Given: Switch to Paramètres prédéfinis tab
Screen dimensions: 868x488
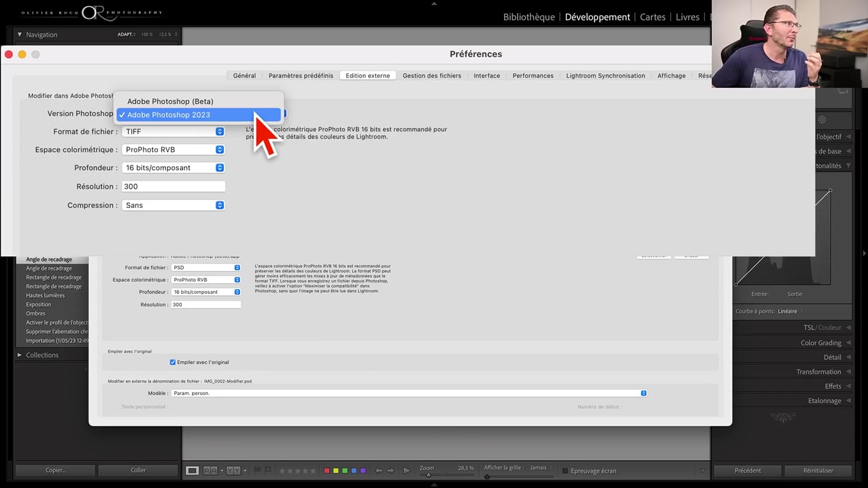Looking at the screenshot, I should 301,76.
